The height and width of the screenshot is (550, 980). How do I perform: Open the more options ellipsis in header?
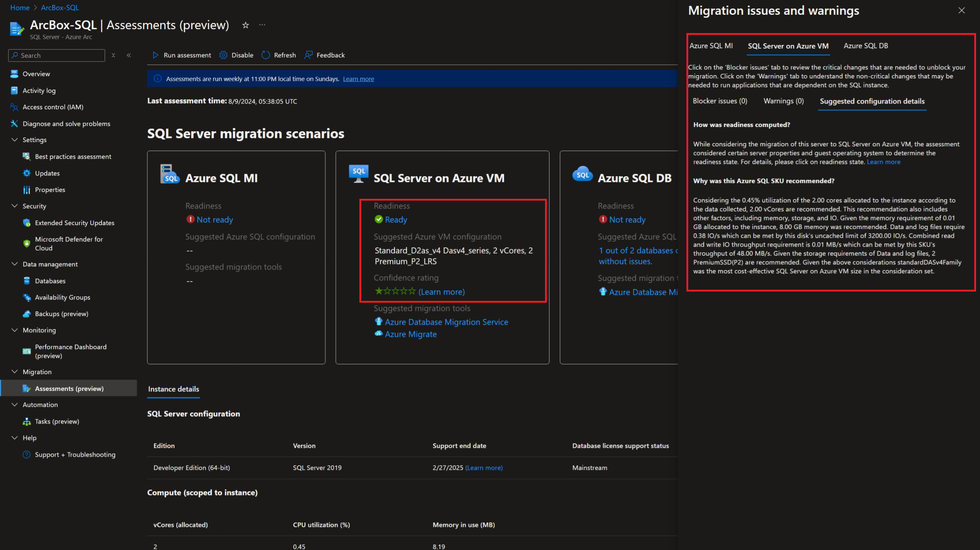pos(262,25)
